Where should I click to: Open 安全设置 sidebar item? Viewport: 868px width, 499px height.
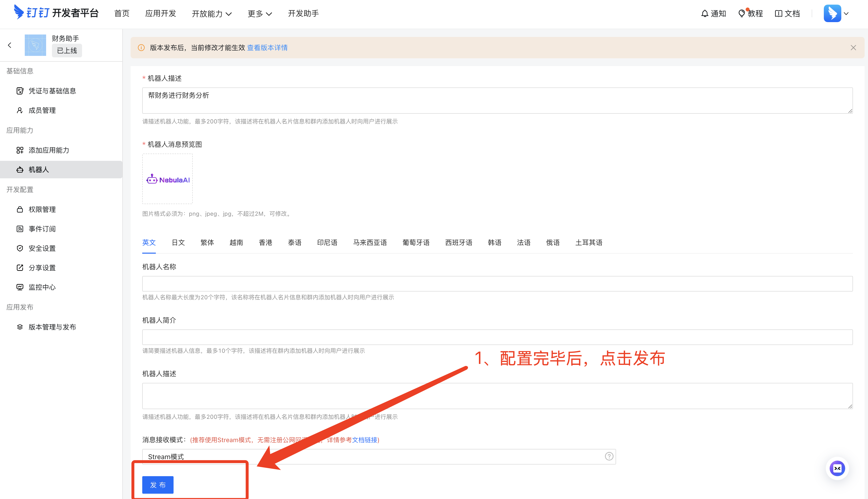click(x=42, y=248)
